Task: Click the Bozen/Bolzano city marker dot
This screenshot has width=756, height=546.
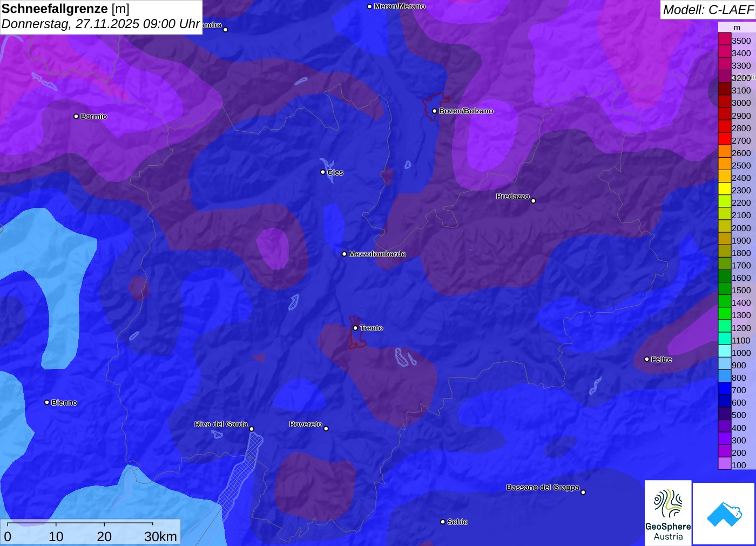Action: [435, 111]
